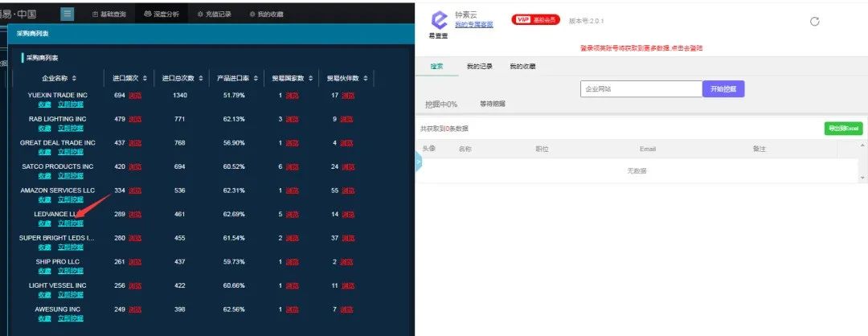Screen dimensions: 868x336
Task: Click the 采购商列表 dialog title
Action: click(32, 34)
